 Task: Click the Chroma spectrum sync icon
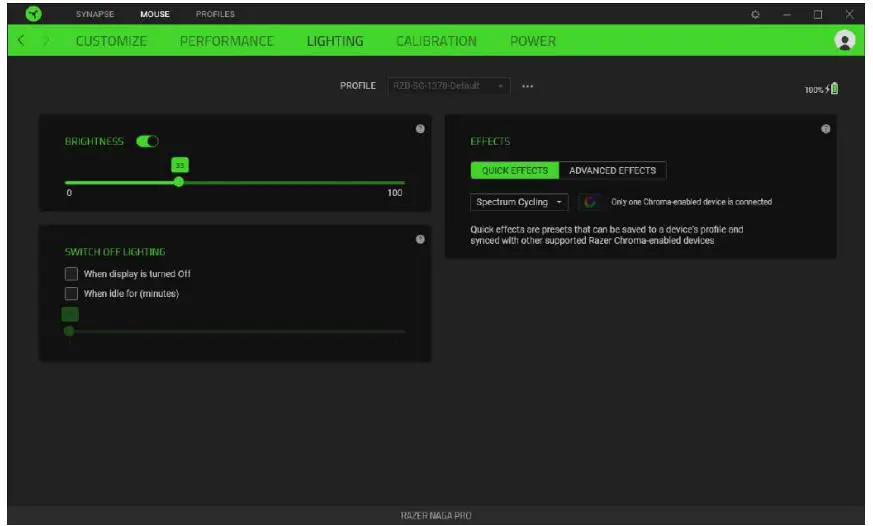pyautogui.click(x=590, y=202)
